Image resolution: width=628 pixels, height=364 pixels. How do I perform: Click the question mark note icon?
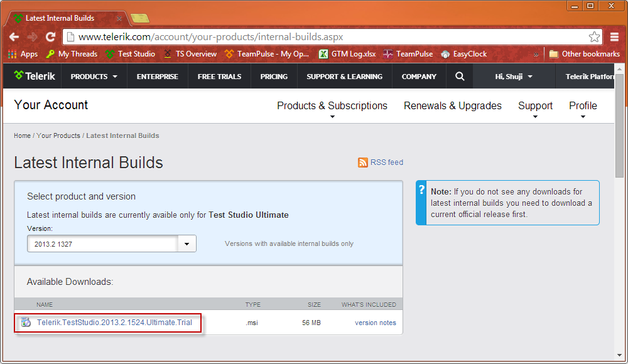point(421,190)
